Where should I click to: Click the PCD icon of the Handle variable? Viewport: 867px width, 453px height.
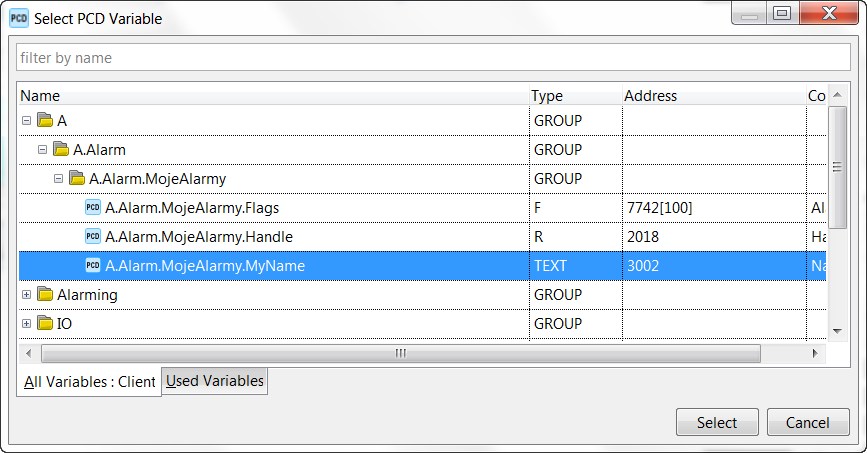pos(93,236)
